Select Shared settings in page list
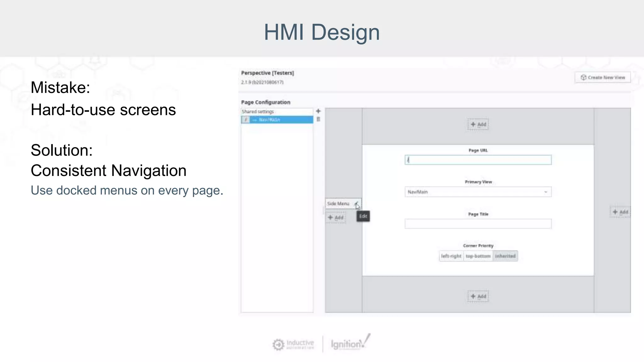Screen dimensions: 644x362 [277, 112]
